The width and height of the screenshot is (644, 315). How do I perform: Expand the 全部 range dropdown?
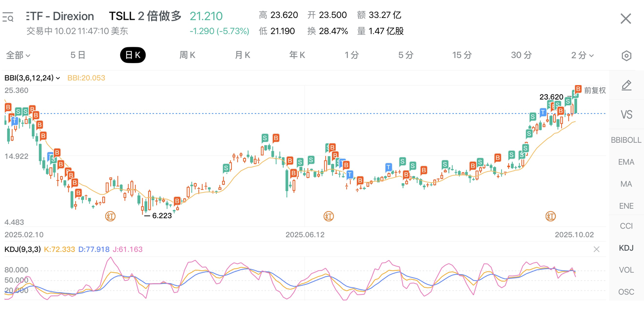click(x=18, y=55)
